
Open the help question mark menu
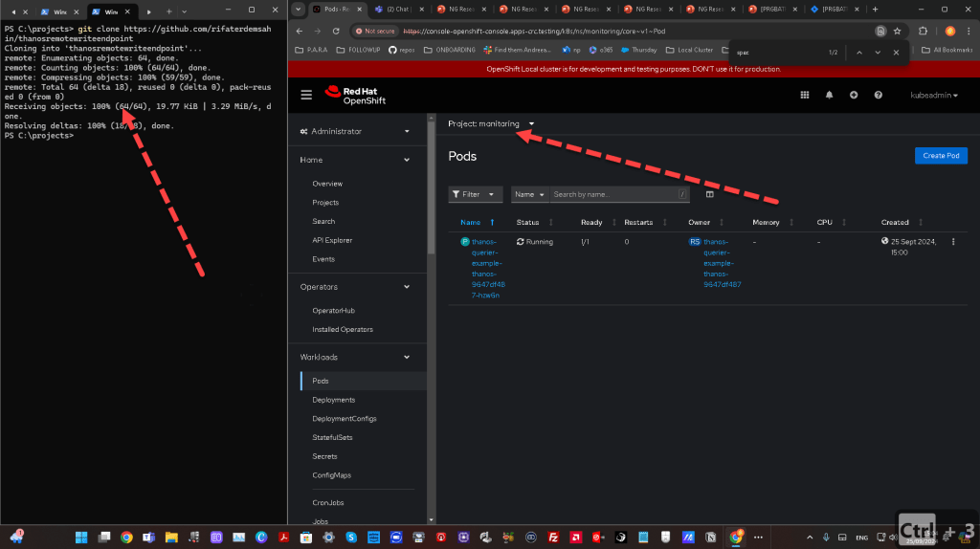pyautogui.click(x=879, y=95)
